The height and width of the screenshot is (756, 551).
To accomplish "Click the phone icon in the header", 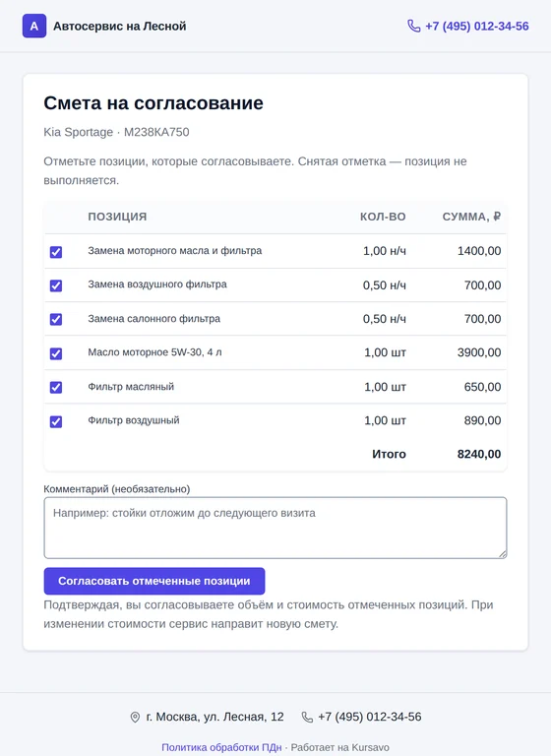I will click(x=413, y=26).
